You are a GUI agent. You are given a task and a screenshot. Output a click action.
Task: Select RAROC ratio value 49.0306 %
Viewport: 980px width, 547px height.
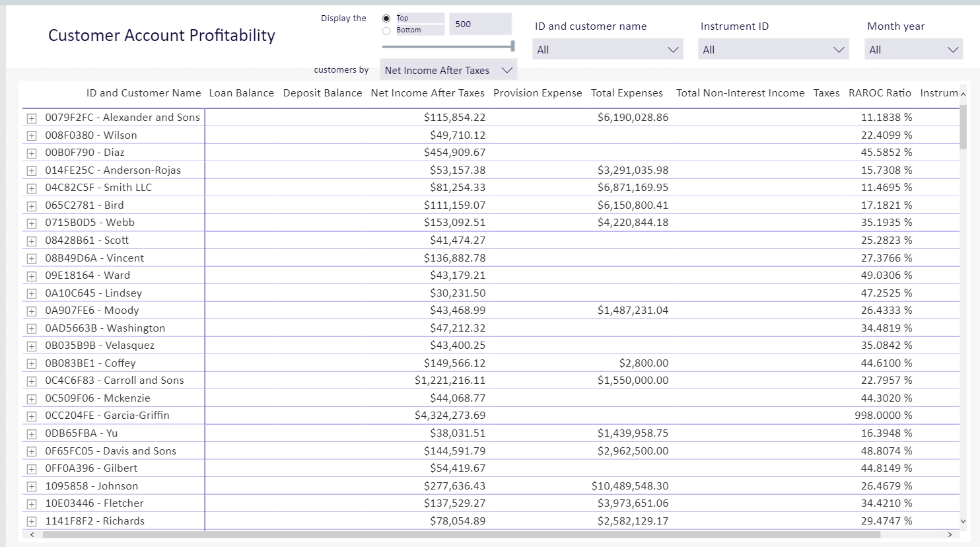pos(886,275)
